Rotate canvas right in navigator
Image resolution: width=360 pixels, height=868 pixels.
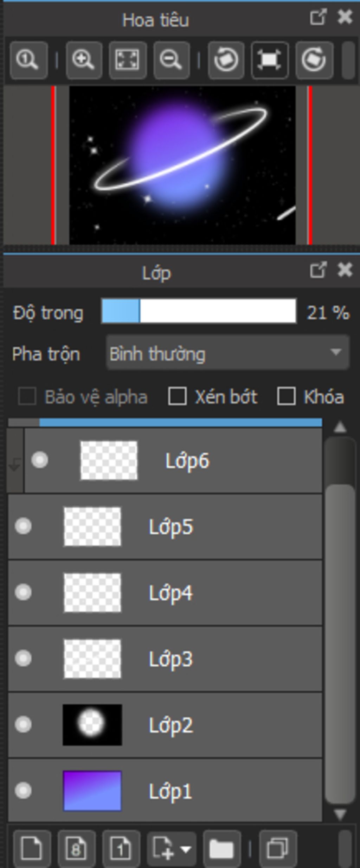pos(314,60)
